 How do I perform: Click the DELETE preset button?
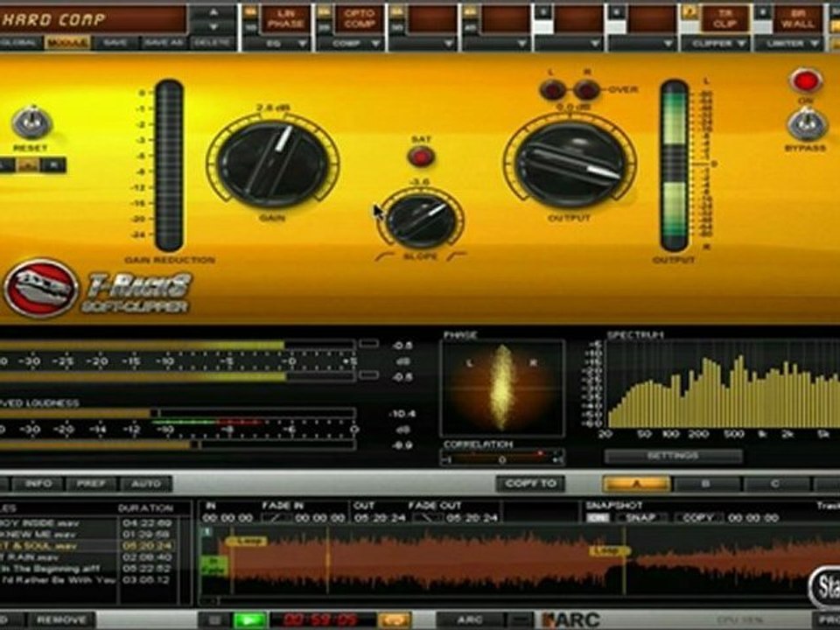tap(213, 43)
